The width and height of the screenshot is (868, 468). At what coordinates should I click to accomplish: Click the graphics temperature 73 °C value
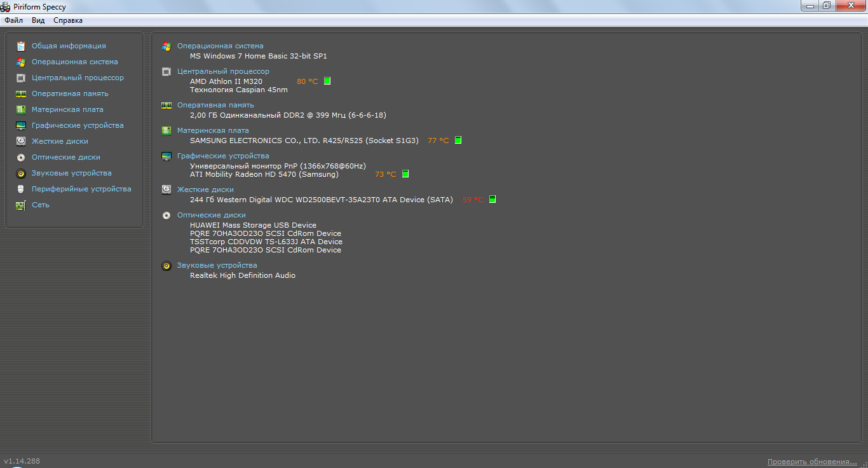[x=386, y=174]
